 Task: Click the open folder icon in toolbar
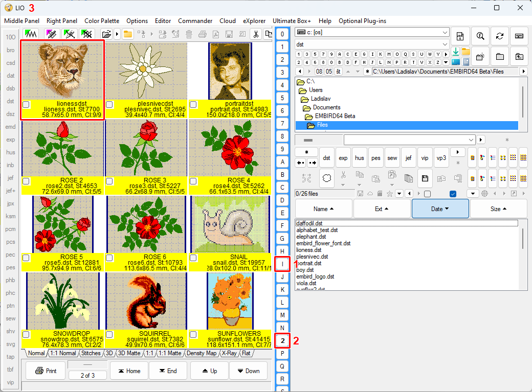point(106,34)
